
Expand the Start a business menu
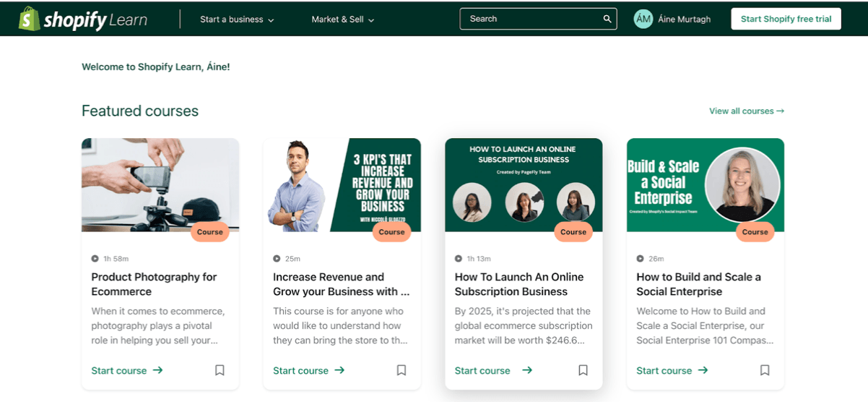(x=237, y=20)
